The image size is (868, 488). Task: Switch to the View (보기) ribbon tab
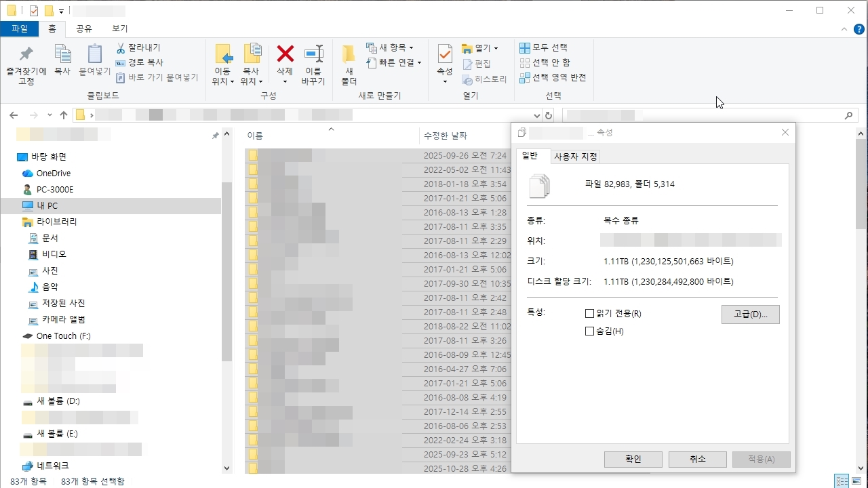(x=119, y=28)
